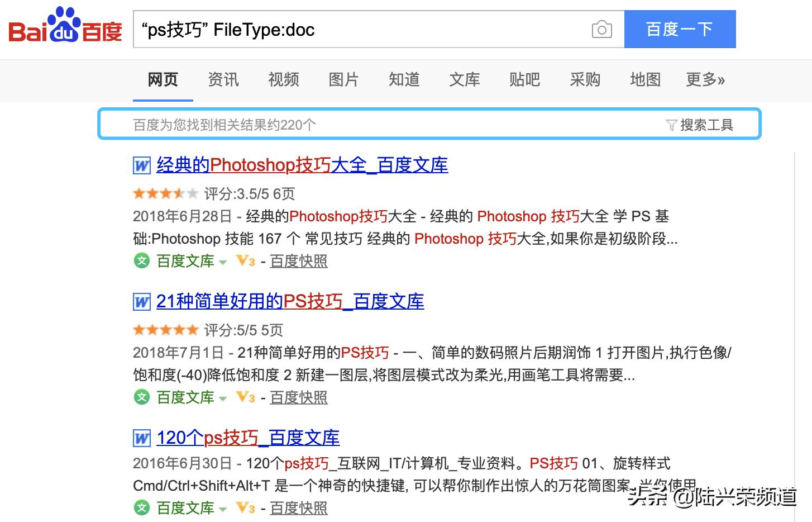This screenshot has height=522, width=812.
Task: Switch to the 图片 tab
Action: point(343,79)
